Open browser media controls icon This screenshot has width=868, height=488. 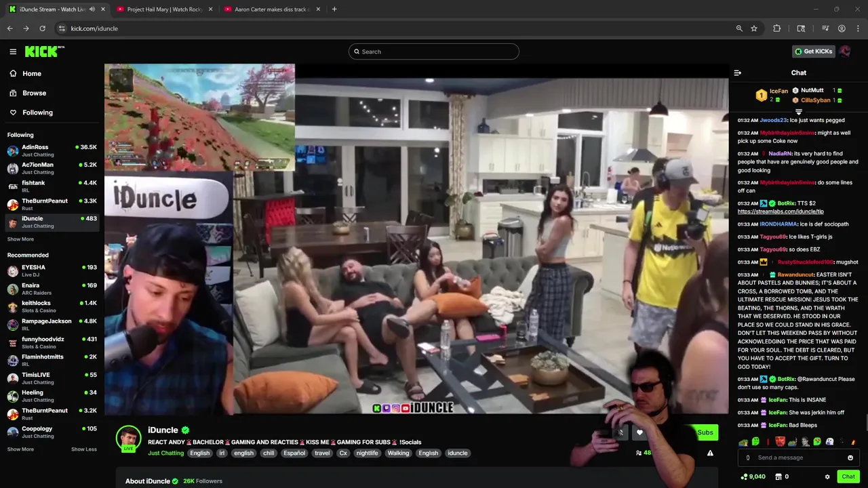coord(825,28)
